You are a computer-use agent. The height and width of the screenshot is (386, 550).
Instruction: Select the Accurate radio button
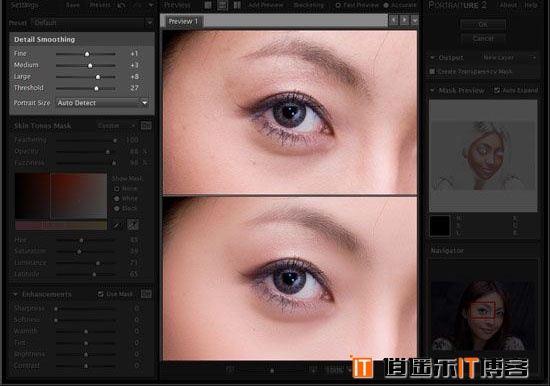point(386,5)
